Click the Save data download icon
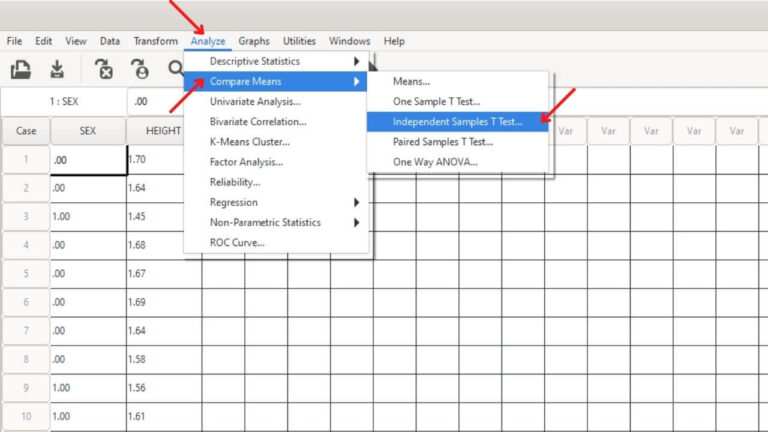The height and width of the screenshot is (432, 768). pos(57,70)
